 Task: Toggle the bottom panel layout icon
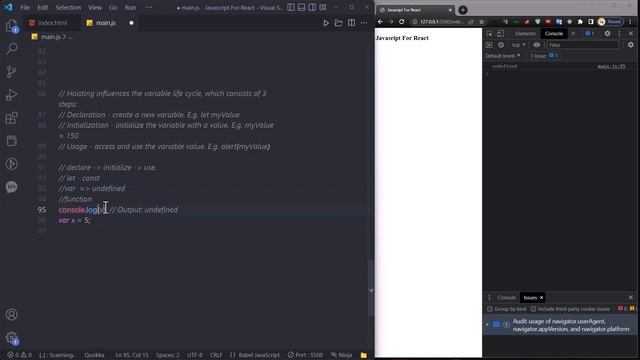301,7
